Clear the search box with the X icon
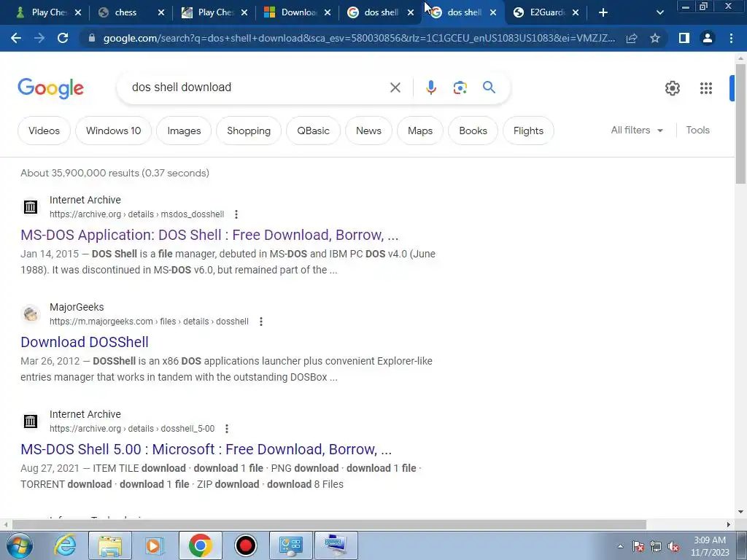 tap(395, 87)
